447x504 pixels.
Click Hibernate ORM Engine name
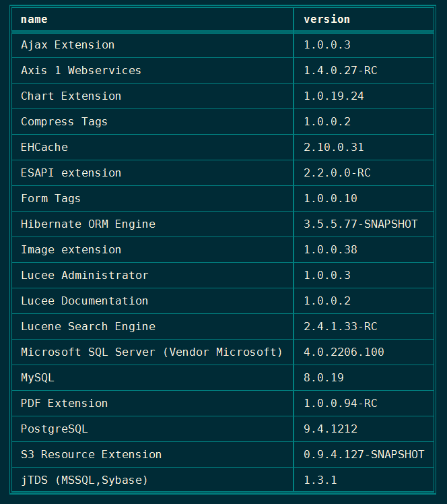(88, 224)
